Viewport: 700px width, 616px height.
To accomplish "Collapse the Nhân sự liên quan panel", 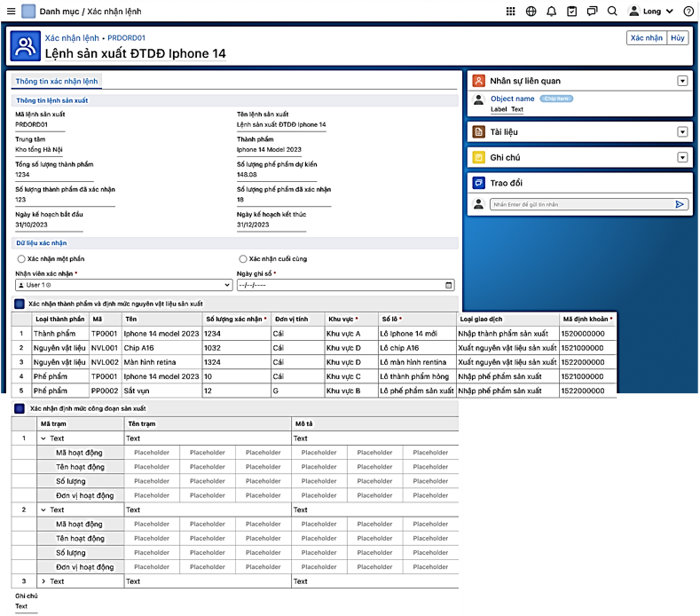I will tap(682, 81).
